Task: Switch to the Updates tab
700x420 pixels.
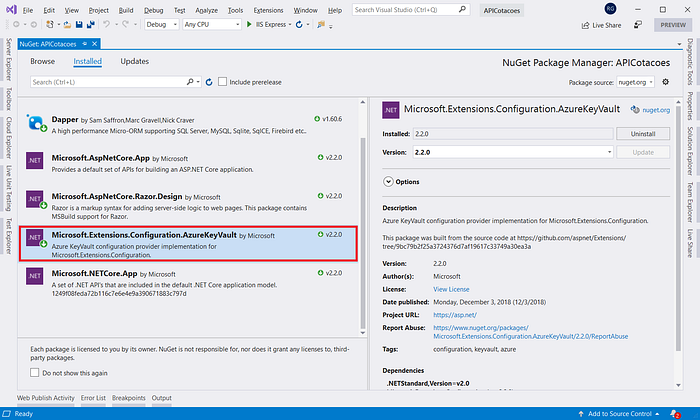Action: pyautogui.click(x=134, y=61)
